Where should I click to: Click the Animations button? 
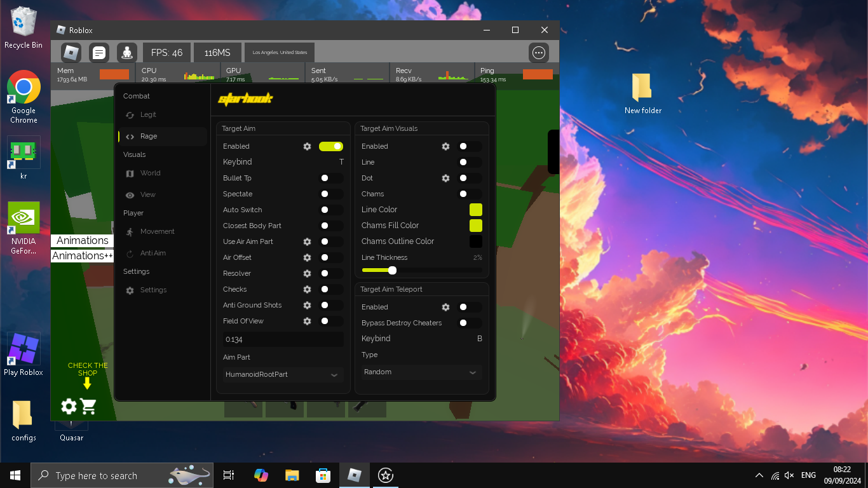click(82, 241)
